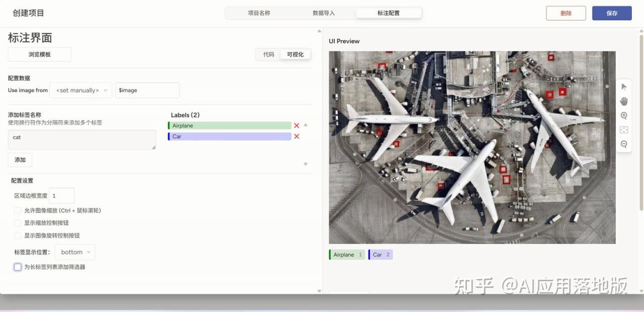Screen dimensions: 644x312
Task: Click the airport preview image
Action: pyautogui.click(x=472, y=147)
